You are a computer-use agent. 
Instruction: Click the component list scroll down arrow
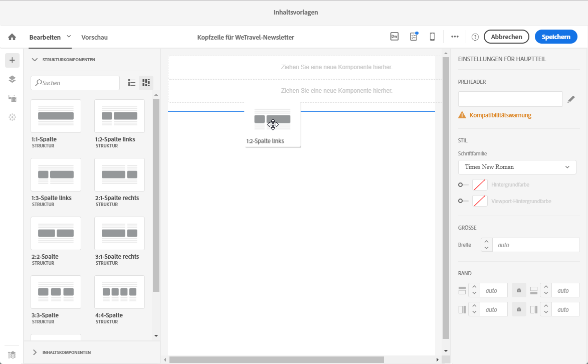(156, 336)
